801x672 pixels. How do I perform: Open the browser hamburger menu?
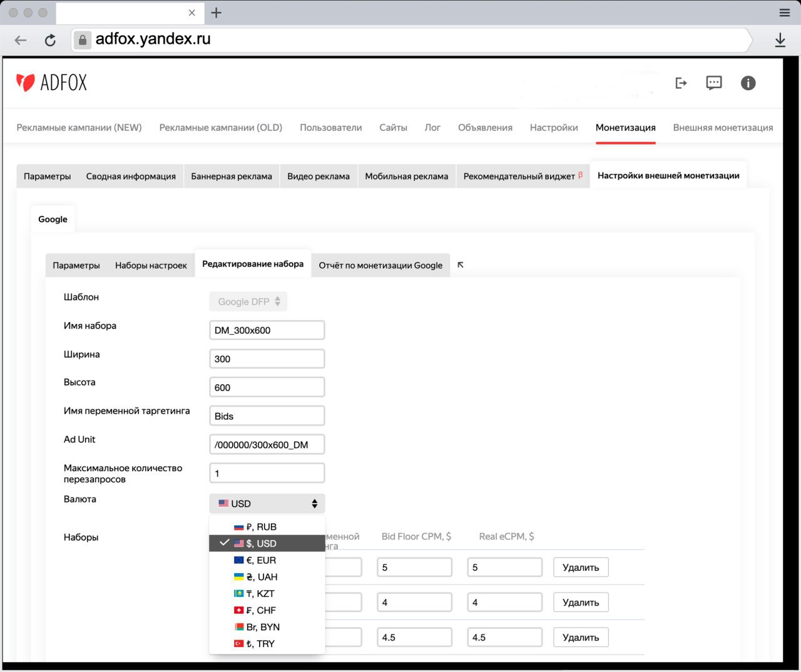784,13
